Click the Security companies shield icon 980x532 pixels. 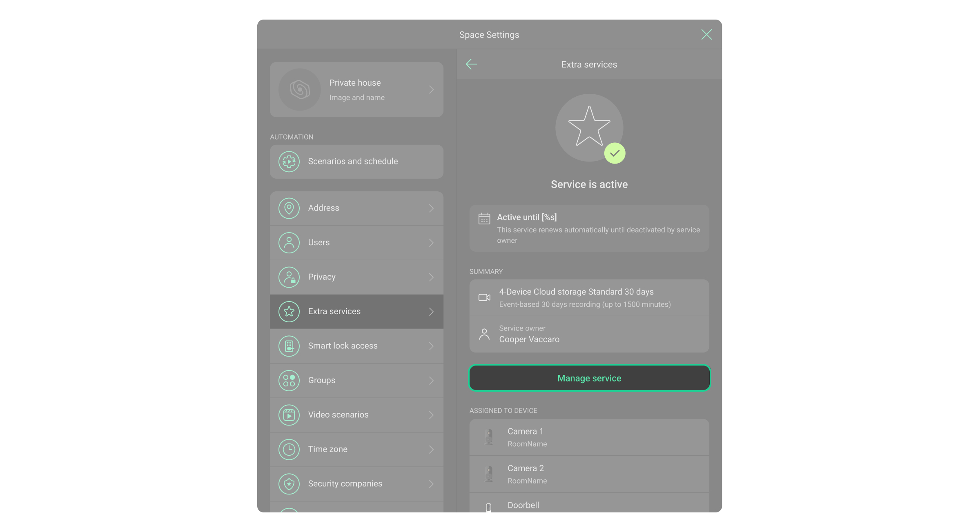coord(289,484)
